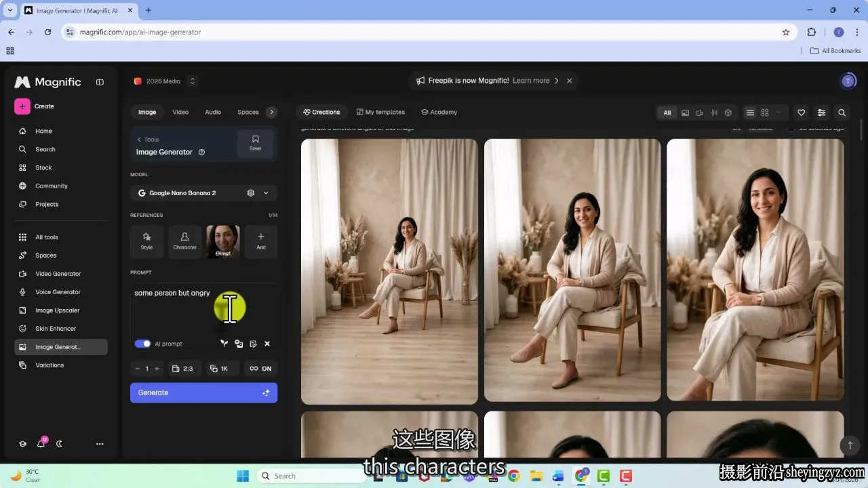
Task: Open the 2:3 aspect ratio selector
Action: click(183, 369)
